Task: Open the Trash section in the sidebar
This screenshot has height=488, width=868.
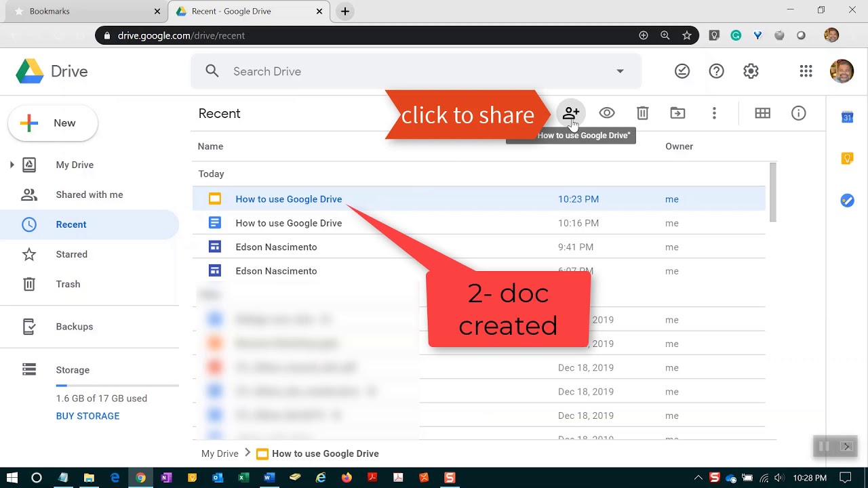Action: 68,284
